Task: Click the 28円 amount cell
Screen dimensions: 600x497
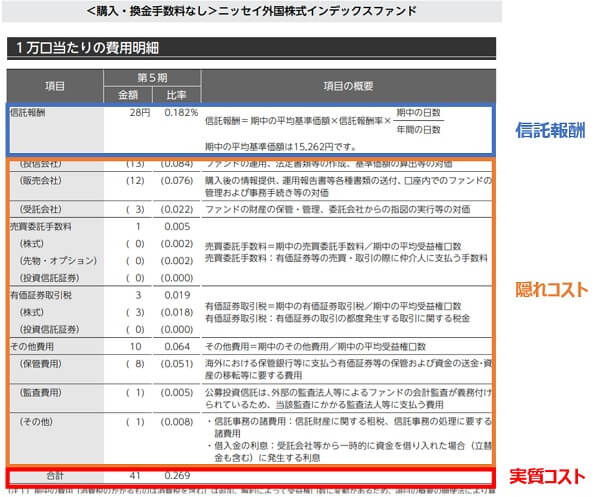Action: coord(140,112)
